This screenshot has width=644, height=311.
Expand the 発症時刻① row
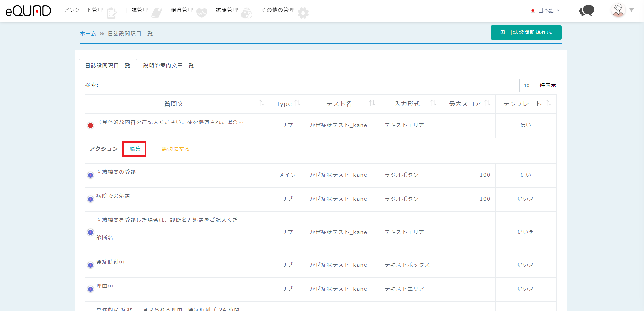tap(90, 265)
